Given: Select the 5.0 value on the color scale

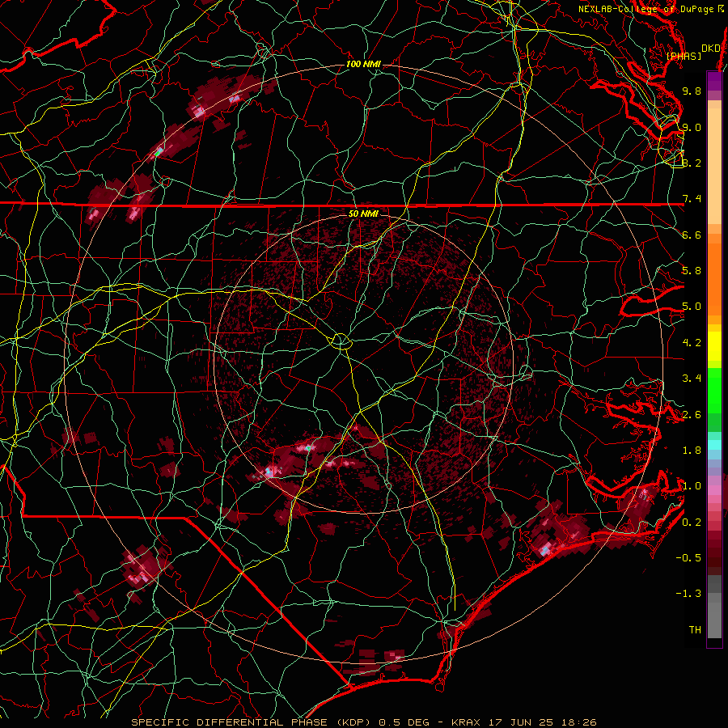Looking at the screenshot, I should [692, 307].
